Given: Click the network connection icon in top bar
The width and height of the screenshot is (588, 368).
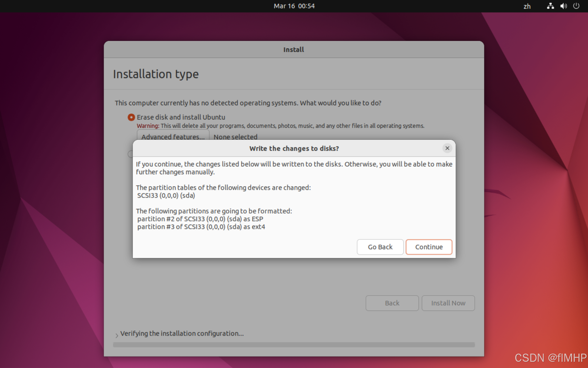Looking at the screenshot, I should coord(550,6).
